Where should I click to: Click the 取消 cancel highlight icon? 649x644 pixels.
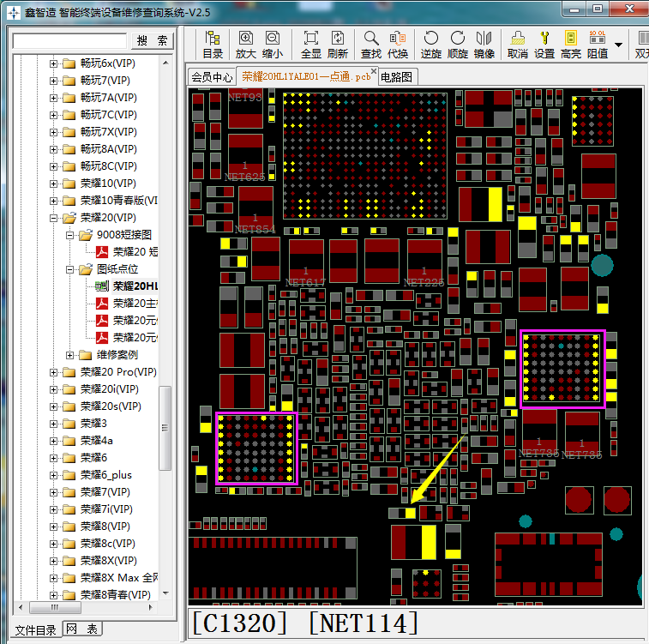tap(517, 45)
